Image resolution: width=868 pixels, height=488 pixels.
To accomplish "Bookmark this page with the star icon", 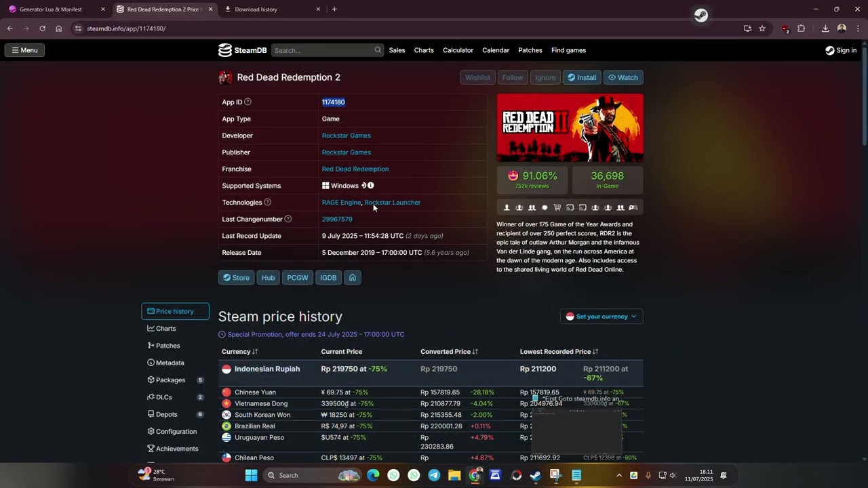I will tap(762, 28).
